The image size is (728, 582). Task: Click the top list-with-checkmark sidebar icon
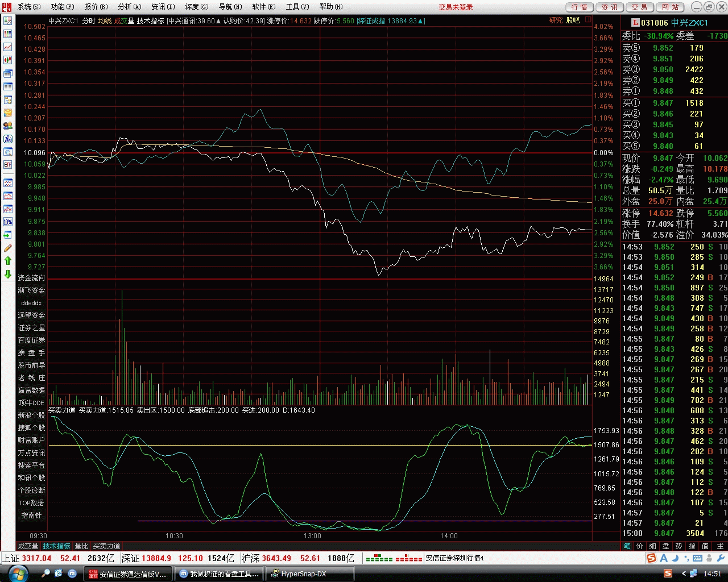pos(8,21)
